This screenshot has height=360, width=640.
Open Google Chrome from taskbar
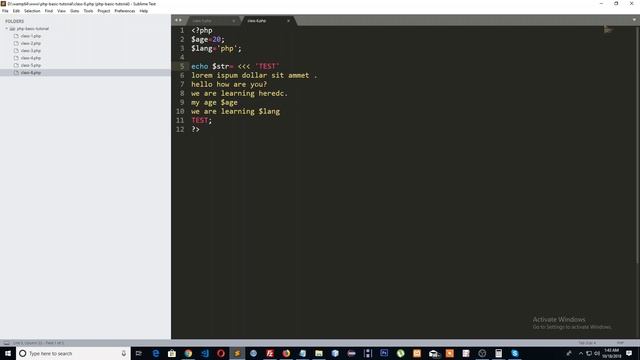[188, 353]
